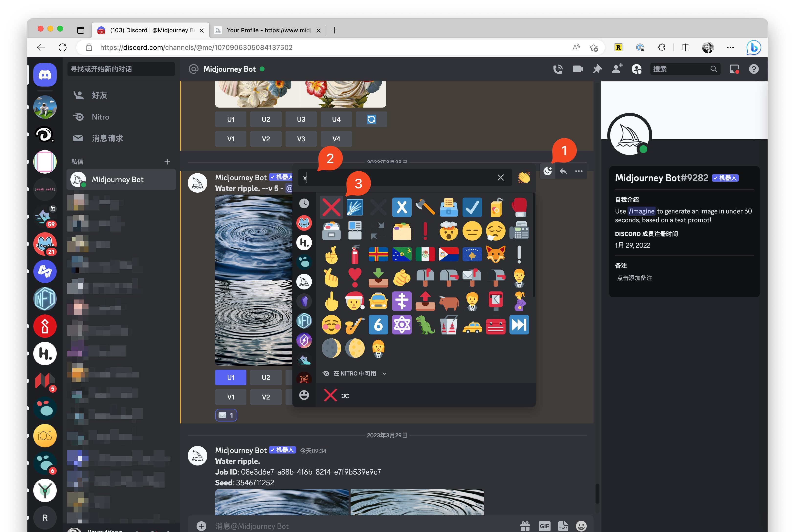Pick the T-Rex dinosaur emoji
The height and width of the screenshot is (532, 795).
[425, 325]
